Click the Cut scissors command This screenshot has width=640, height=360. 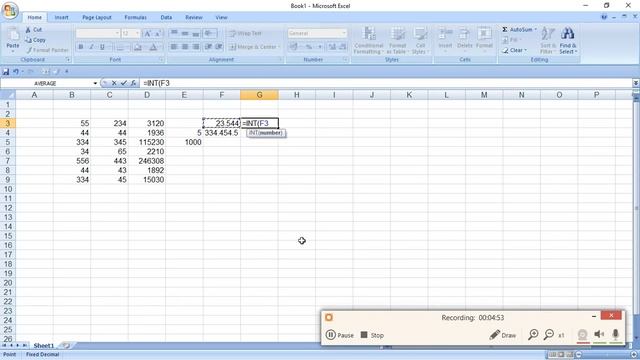(x=33, y=30)
